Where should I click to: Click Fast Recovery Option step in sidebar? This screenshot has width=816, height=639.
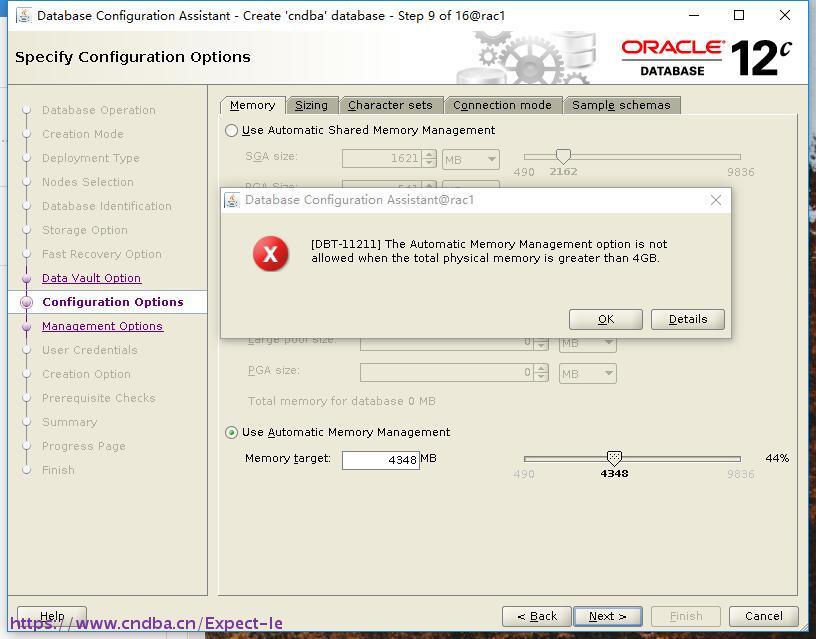pyautogui.click(x=101, y=254)
